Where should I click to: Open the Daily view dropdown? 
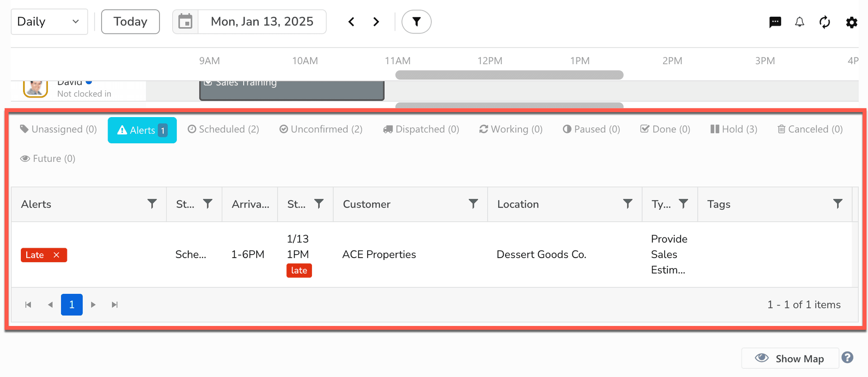[49, 22]
